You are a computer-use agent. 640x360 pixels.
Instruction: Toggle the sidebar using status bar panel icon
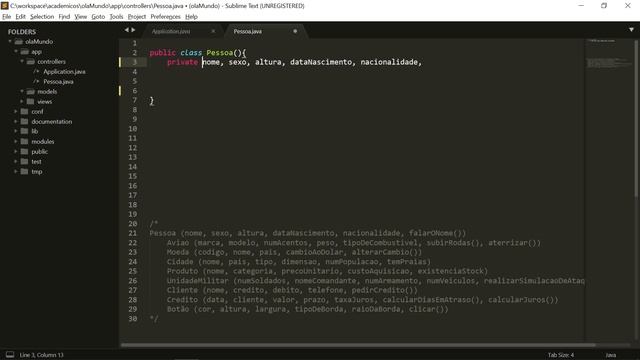pos(10,355)
